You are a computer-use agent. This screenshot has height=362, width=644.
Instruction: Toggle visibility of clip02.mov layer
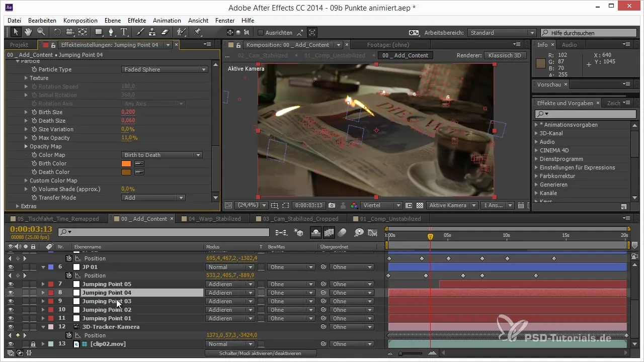tap(11, 344)
